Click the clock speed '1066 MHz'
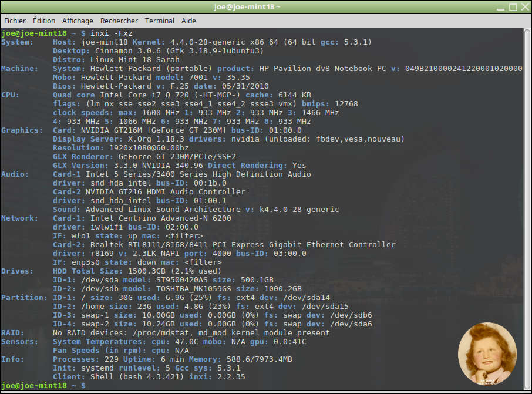Viewport: 532px width, 394px height. 137,122
